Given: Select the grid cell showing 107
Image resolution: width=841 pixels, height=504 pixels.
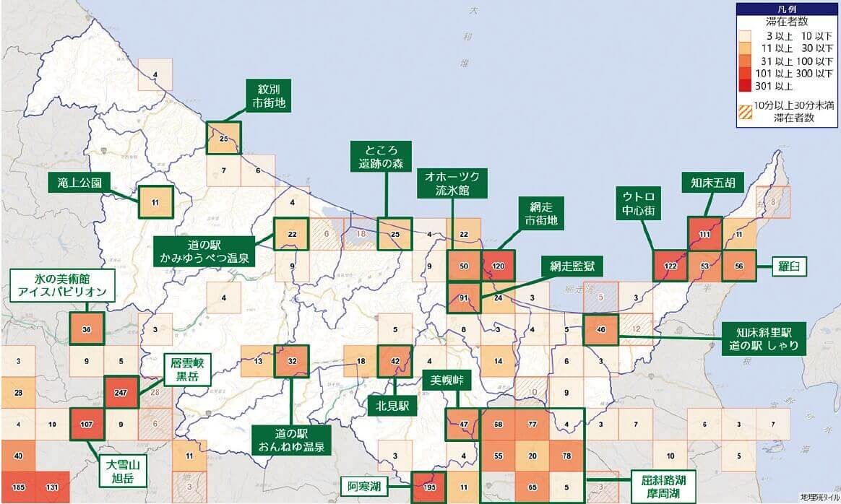Looking at the screenshot, I should tap(87, 425).
